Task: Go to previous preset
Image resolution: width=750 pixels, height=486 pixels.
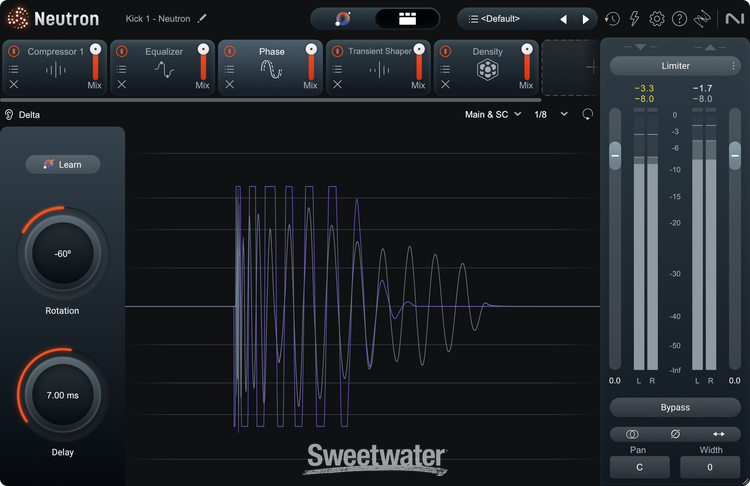Action: (x=563, y=19)
